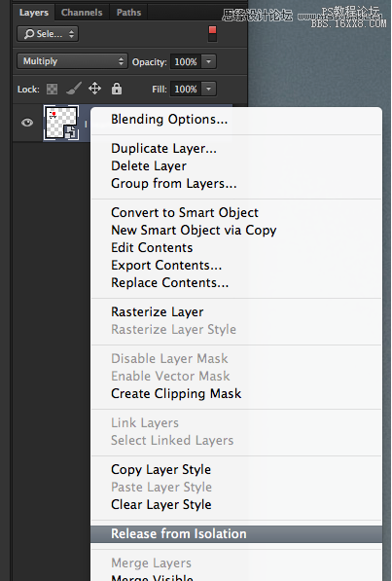Image resolution: width=392 pixels, height=581 pixels.
Task: Click the lock position move icon
Action: point(95,89)
